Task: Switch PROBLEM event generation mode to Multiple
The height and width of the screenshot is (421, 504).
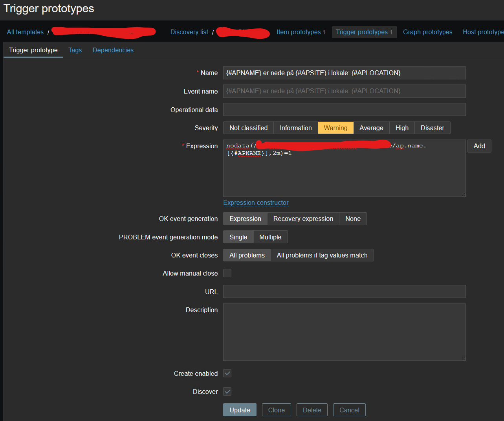Action: tap(270, 237)
